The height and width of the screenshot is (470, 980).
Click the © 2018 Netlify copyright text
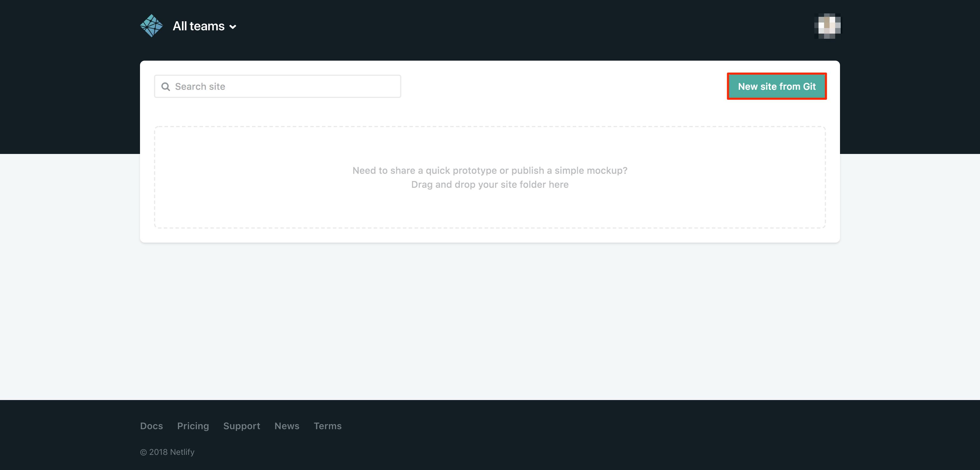point(167,452)
